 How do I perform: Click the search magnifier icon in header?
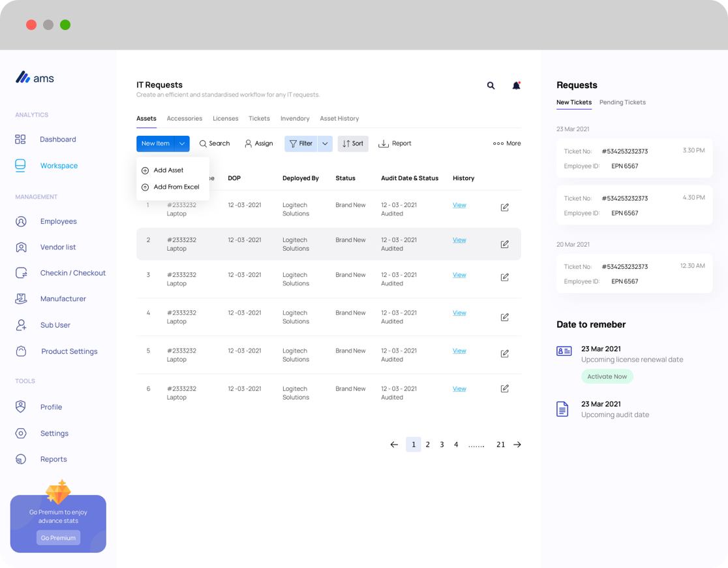point(491,86)
